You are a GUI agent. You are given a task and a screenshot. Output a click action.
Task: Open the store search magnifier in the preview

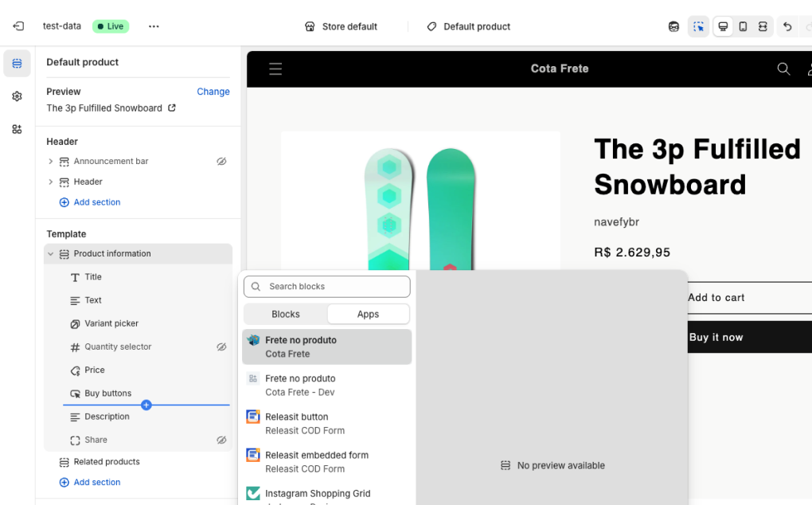point(783,69)
